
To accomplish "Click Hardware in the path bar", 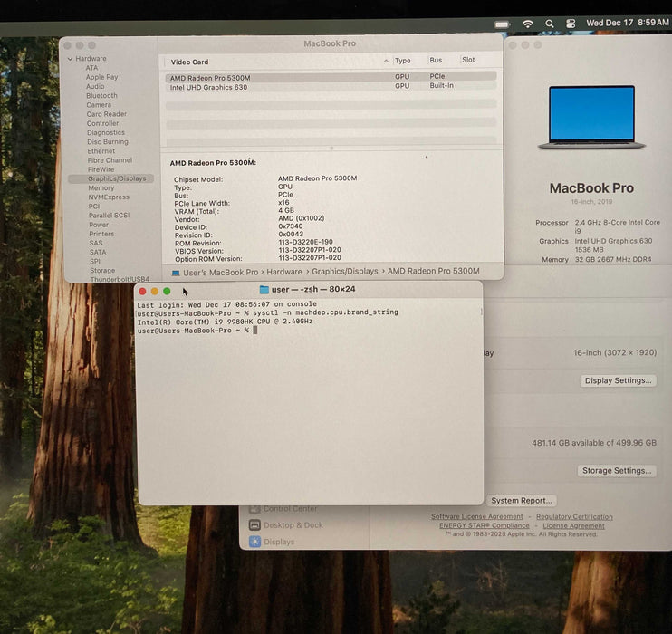I will [284, 272].
